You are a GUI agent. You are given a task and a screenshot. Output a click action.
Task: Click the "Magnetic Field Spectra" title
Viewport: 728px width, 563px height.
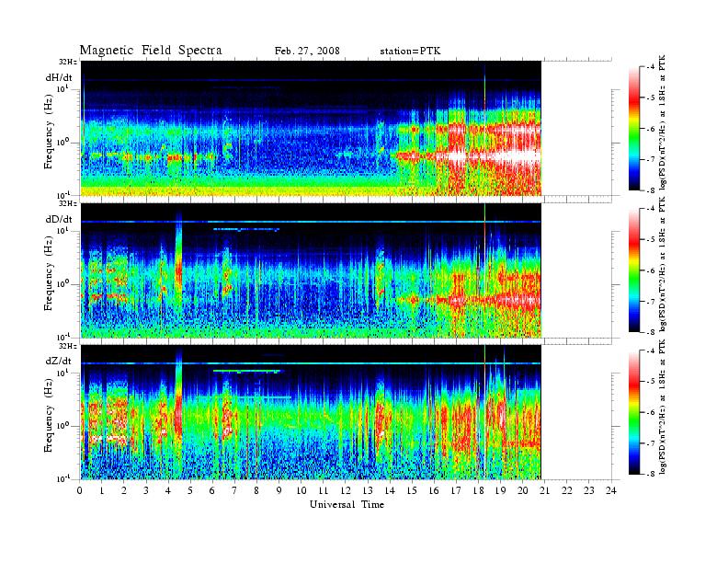click(x=151, y=51)
